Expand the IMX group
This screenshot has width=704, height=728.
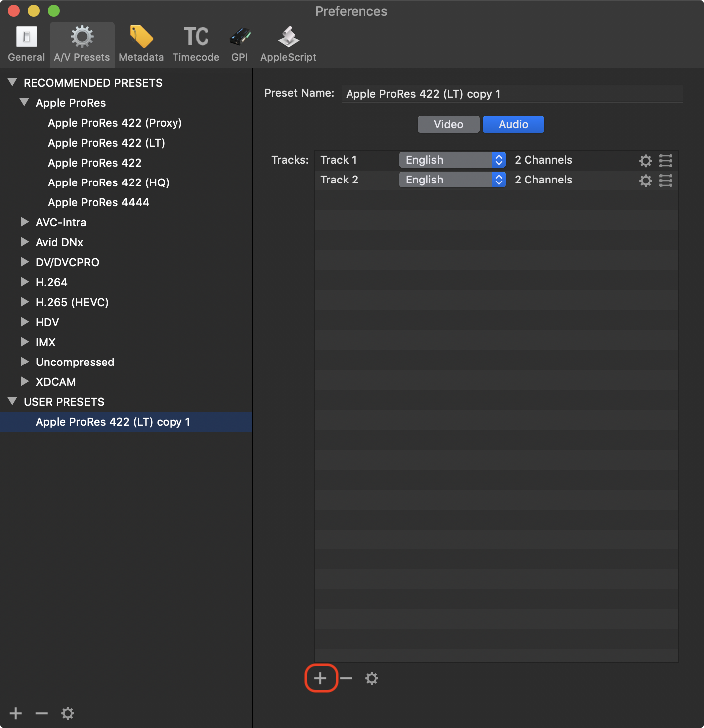(x=25, y=342)
